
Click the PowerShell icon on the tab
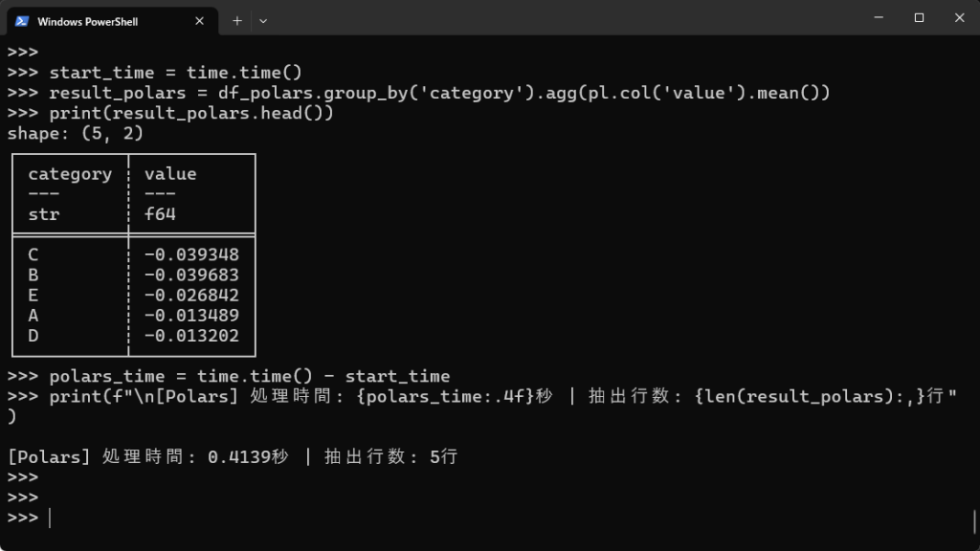click(22, 20)
